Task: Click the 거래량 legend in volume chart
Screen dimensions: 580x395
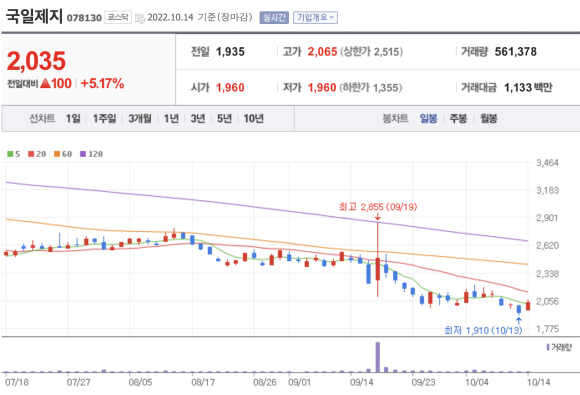Action: click(559, 348)
